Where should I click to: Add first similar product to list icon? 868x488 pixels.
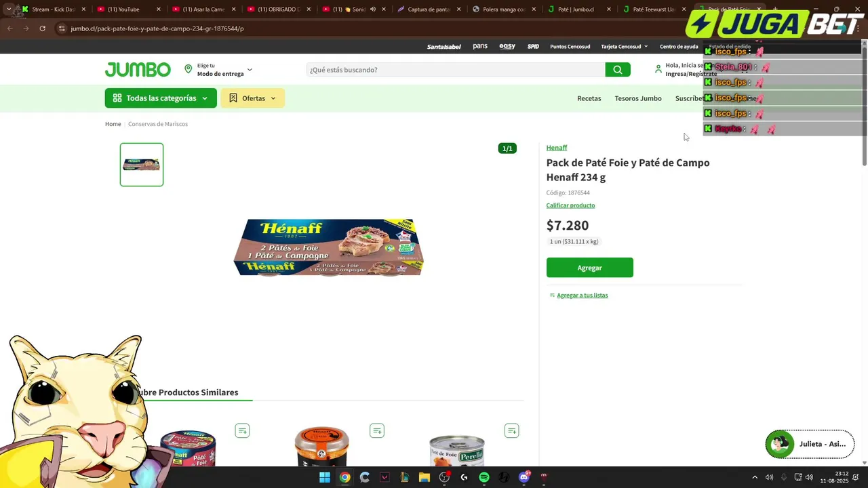(242, 430)
